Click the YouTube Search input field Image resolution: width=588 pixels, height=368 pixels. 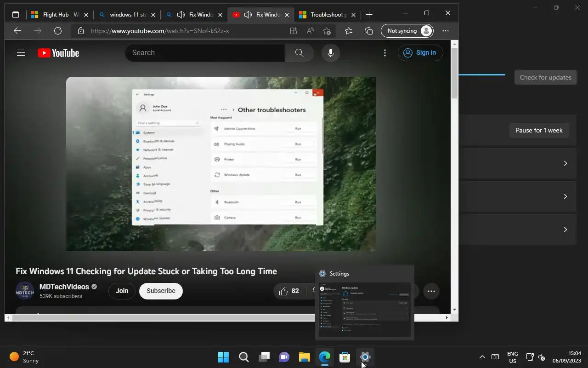(x=205, y=53)
